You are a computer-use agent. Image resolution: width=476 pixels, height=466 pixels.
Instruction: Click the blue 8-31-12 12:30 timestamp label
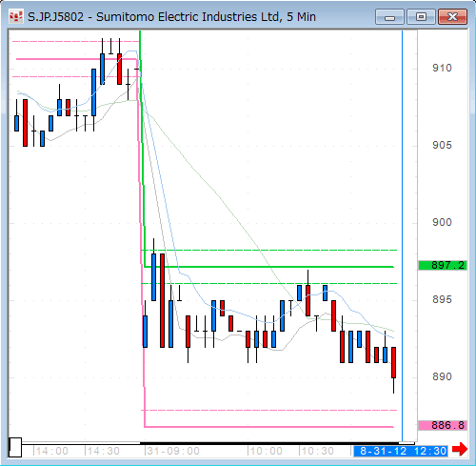point(401,451)
